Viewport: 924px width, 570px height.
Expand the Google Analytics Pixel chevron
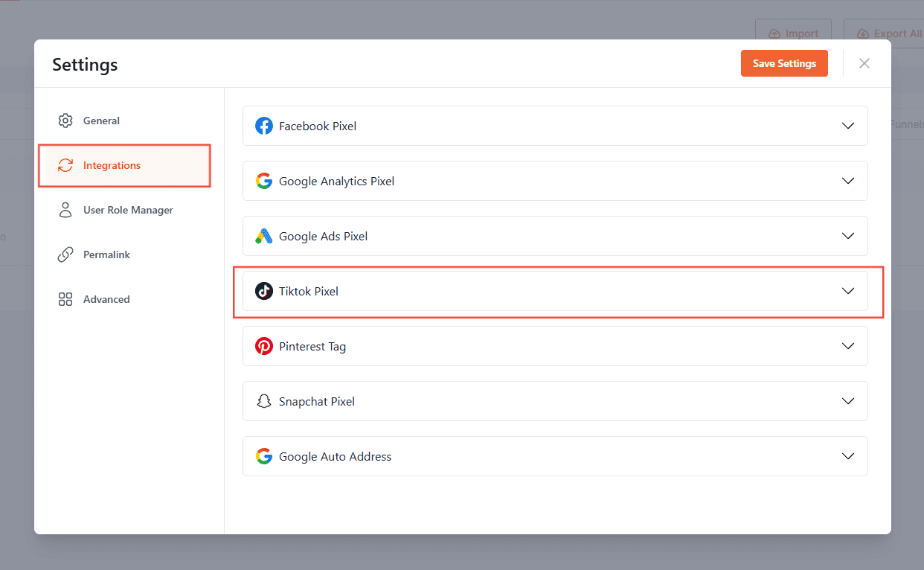(847, 181)
